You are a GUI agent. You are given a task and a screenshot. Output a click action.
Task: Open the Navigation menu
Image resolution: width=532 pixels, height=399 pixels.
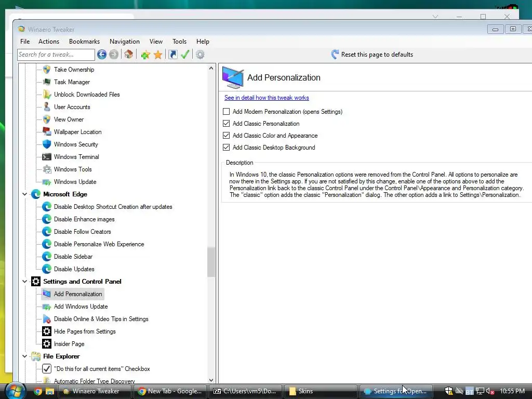125,42
